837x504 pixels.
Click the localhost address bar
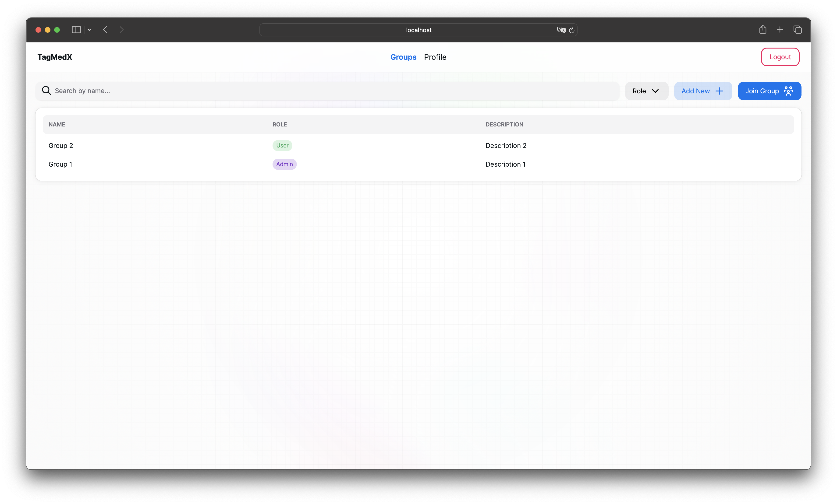pyautogui.click(x=418, y=30)
